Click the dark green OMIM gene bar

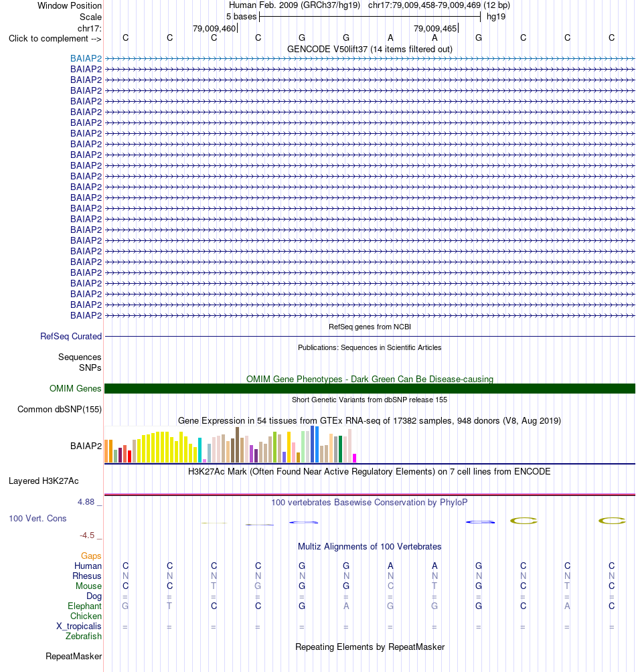click(370, 389)
